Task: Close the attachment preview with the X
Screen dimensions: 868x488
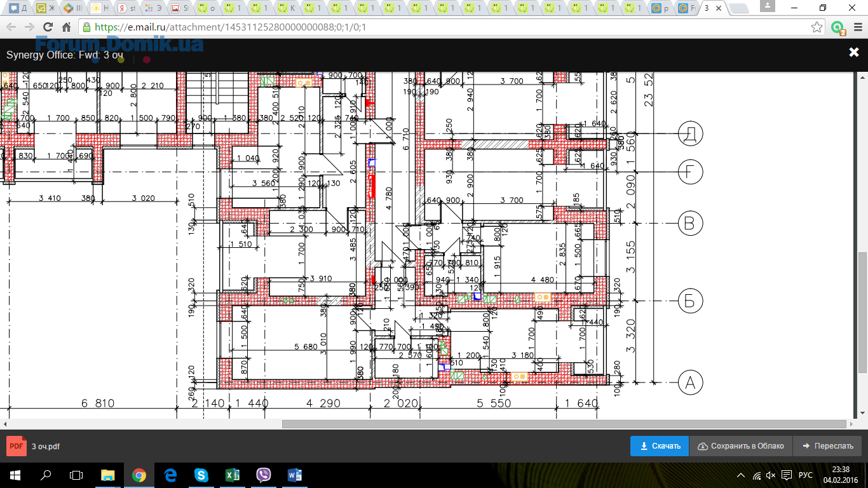Action: click(x=854, y=53)
